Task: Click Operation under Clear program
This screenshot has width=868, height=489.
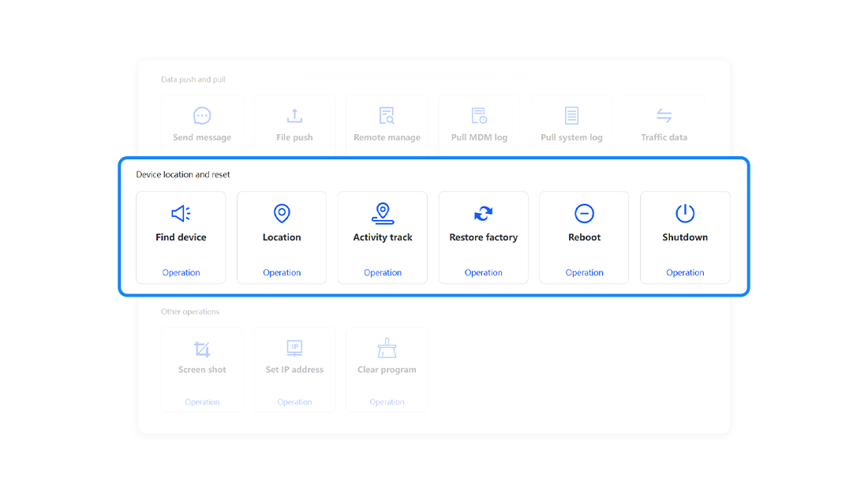Action: (x=387, y=402)
